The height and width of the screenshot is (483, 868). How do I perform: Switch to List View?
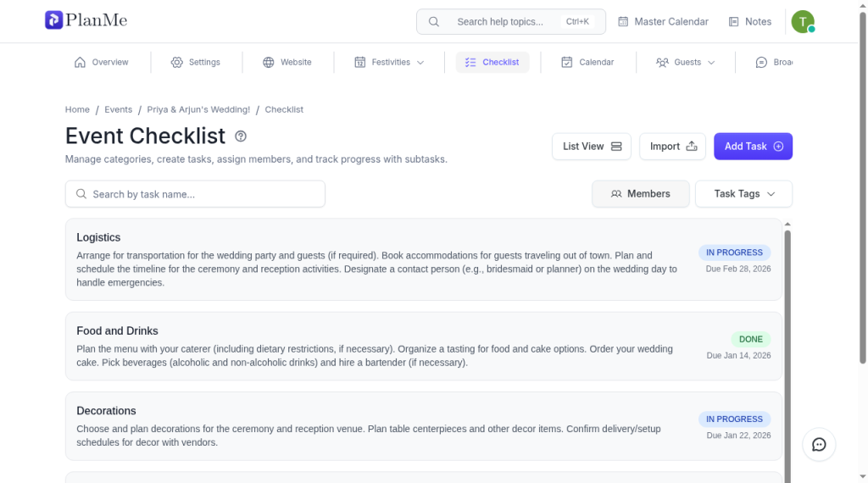point(591,146)
